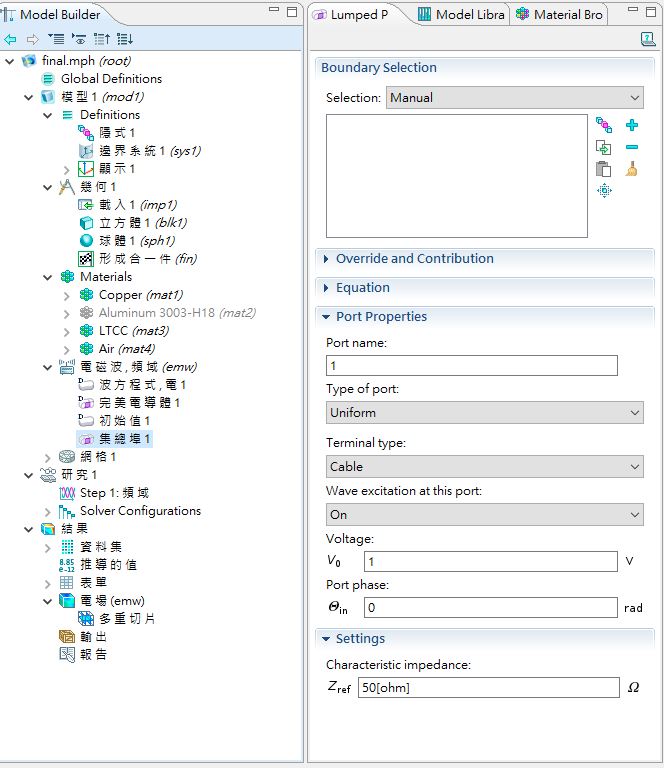Click the Zoom to Selection icon
The width and height of the screenshot is (664, 768).
tap(604, 190)
